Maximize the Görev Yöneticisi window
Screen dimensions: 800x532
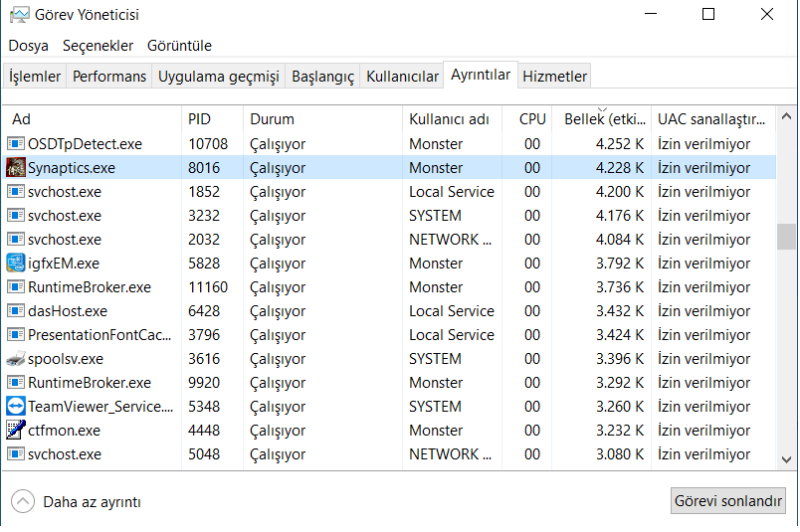[708, 14]
